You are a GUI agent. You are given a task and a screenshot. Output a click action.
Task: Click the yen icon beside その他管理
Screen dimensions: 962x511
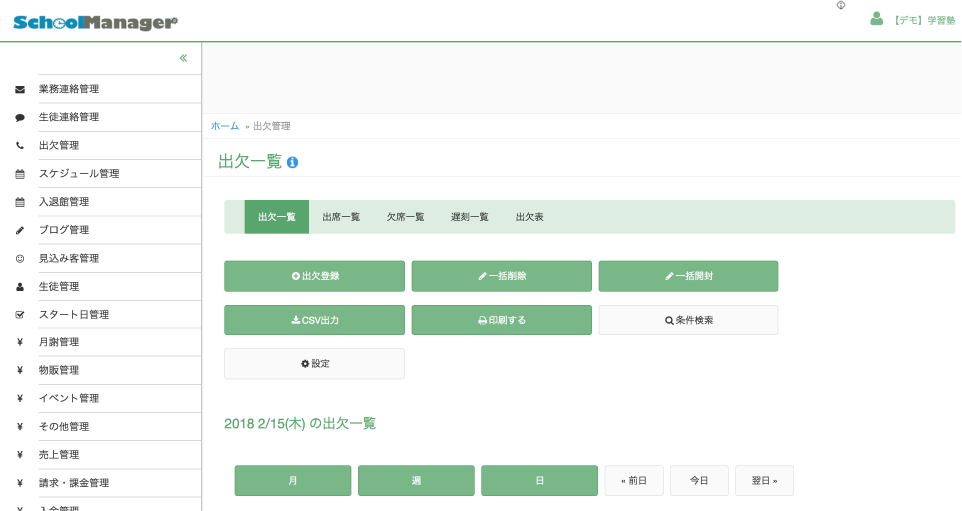[20, 427]
